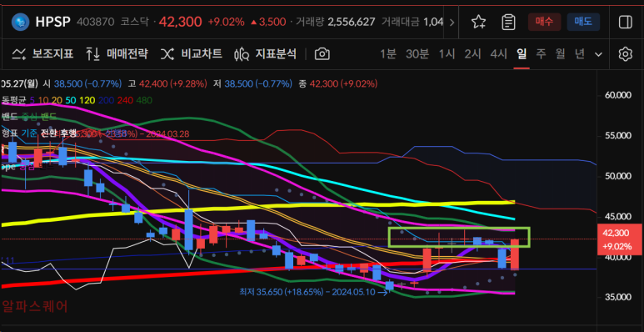Screen dimensions: 644x332
Task: Click the 05.27(월) date label
Action: (19, 84)
